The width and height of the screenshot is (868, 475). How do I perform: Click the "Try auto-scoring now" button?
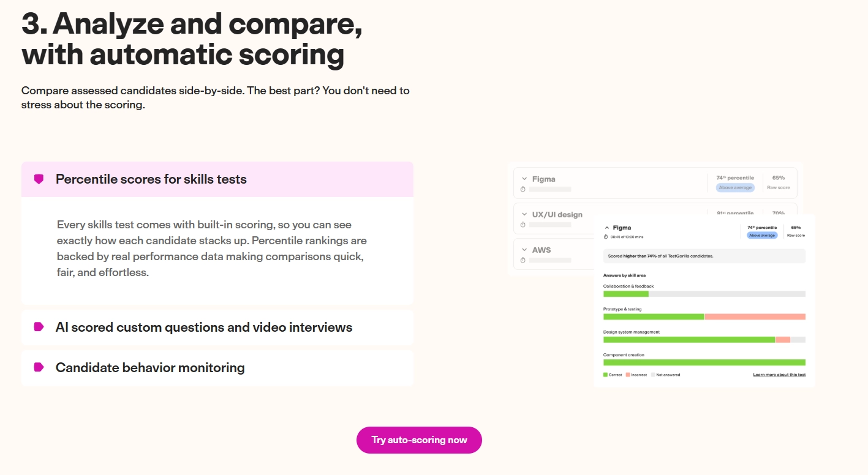point(419,439)
